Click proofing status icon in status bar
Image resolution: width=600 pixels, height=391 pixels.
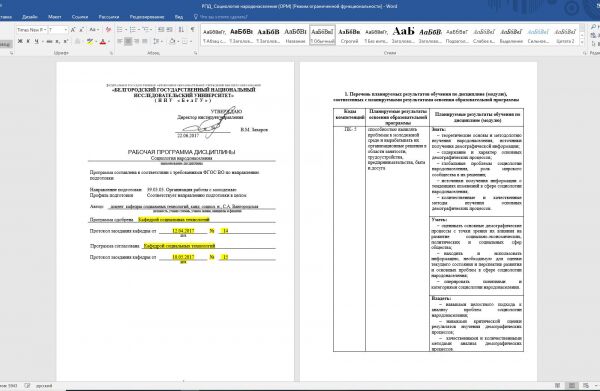pos(27,386)
